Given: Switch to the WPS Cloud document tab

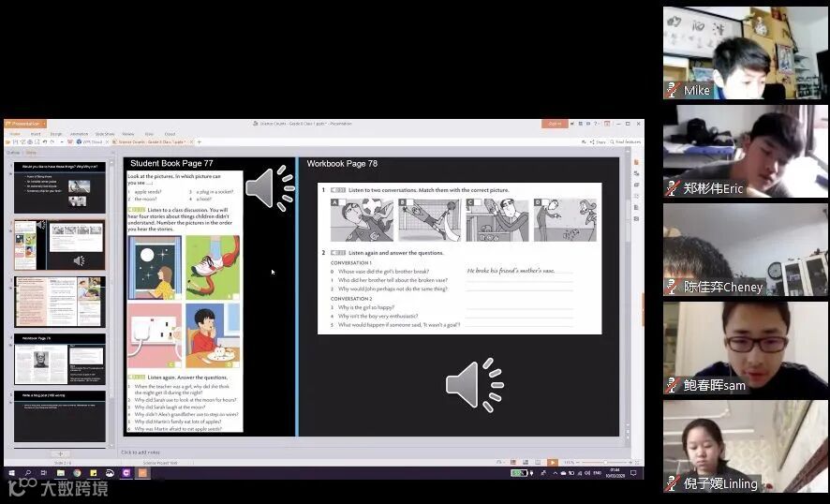Looking at the screenshot, I should pos(89,141).
